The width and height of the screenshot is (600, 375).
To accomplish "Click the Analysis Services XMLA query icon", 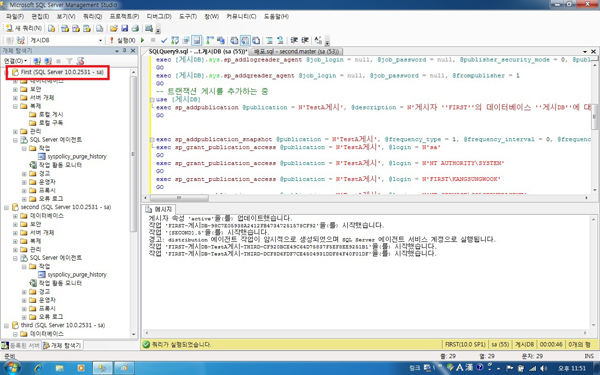I will click(x=87, y=28).
